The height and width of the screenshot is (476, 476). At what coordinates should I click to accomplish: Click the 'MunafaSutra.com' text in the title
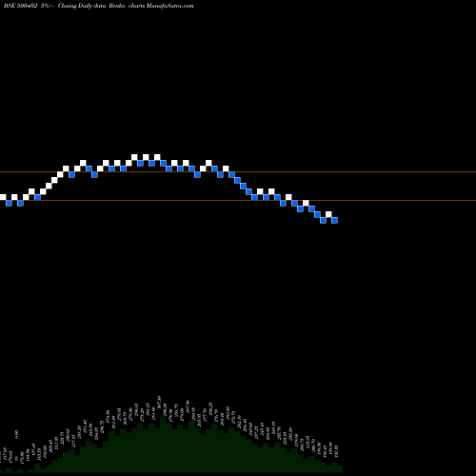click(170, 6)
